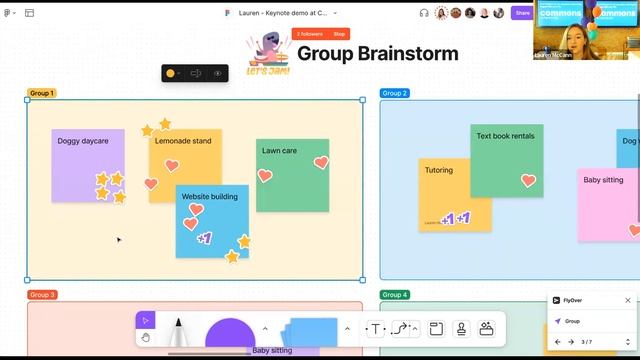
Task: Toggle section visibility with the eye icon
Action: pos(218,73)
